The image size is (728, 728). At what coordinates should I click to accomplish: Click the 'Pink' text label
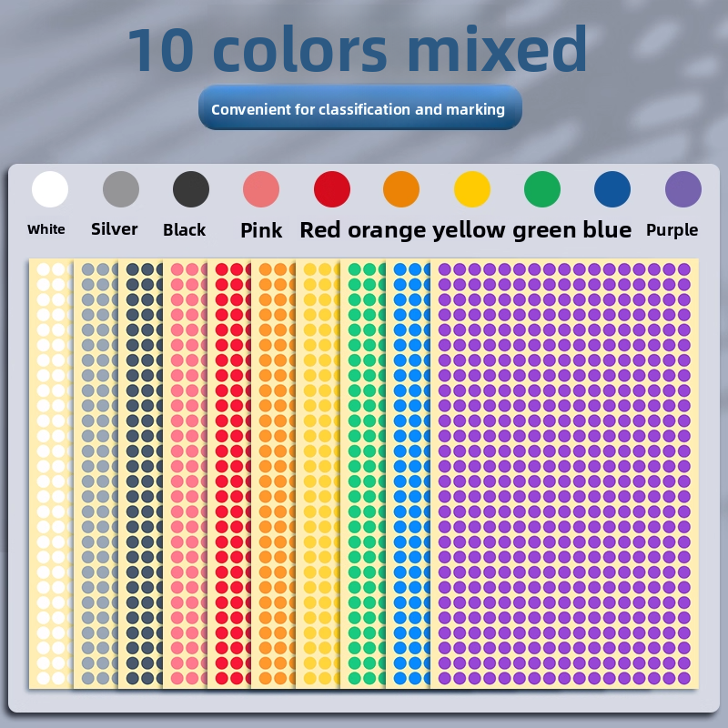(261, 230)
